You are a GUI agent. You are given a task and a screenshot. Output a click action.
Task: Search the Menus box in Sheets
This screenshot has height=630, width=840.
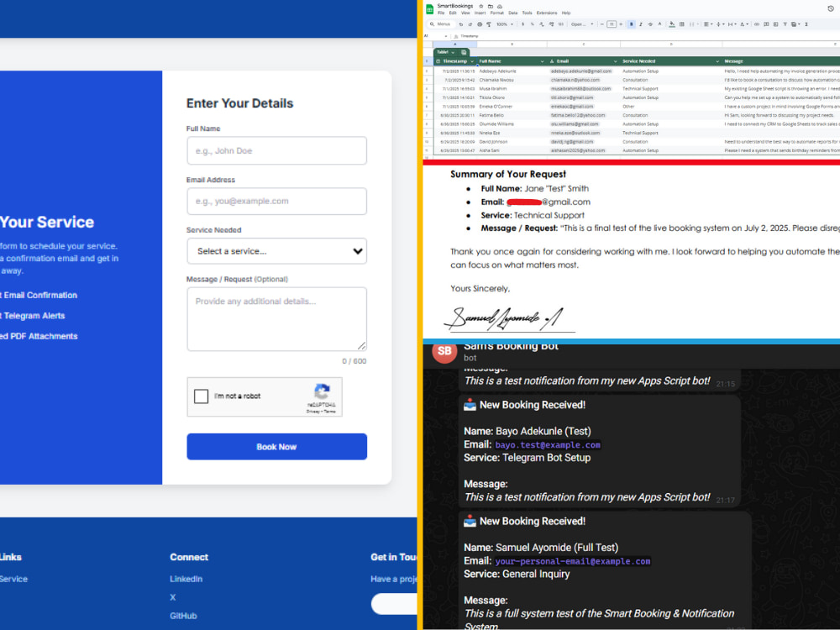coord(442,24)
